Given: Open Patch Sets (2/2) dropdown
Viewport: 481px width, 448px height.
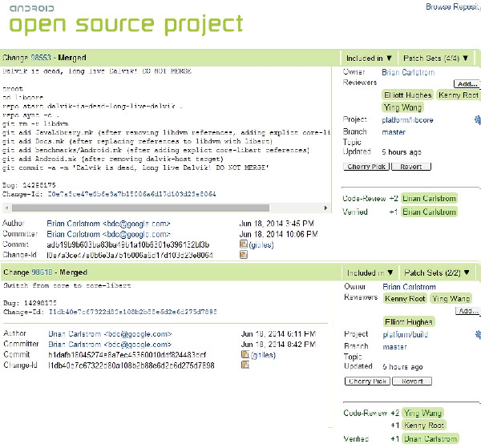Looking at the screenshot, I should pos(437,272).
